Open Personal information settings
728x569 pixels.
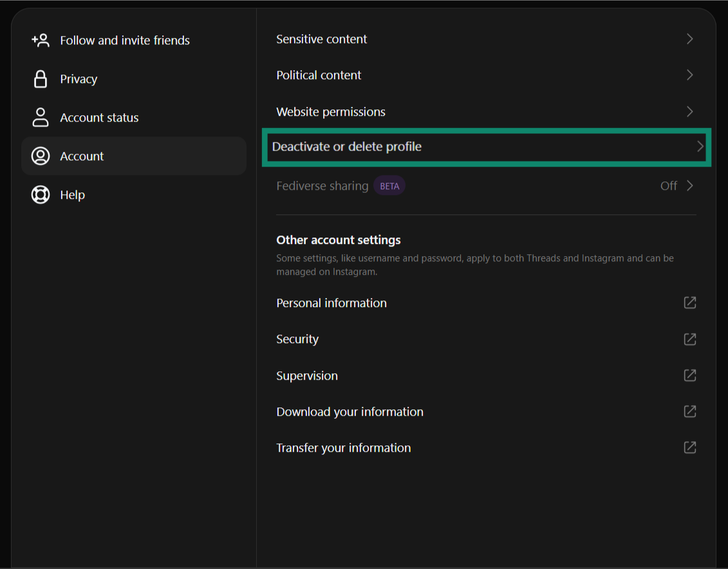(331, 303)
